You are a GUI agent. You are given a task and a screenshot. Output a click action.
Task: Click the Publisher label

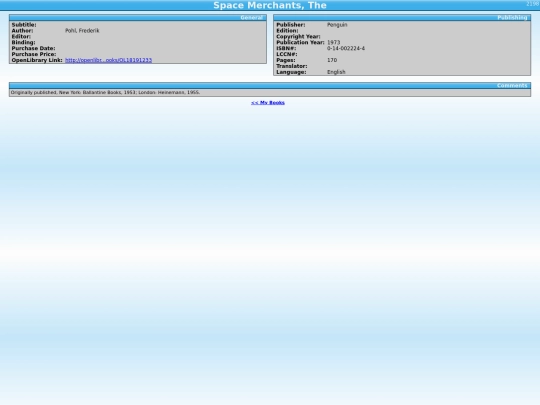[x=291, y=25]
